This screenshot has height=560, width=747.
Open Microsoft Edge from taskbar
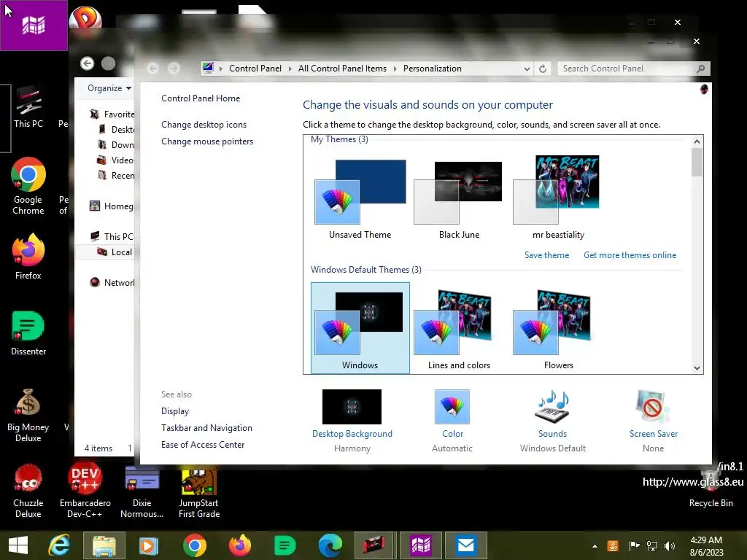[x=330, y=545]
